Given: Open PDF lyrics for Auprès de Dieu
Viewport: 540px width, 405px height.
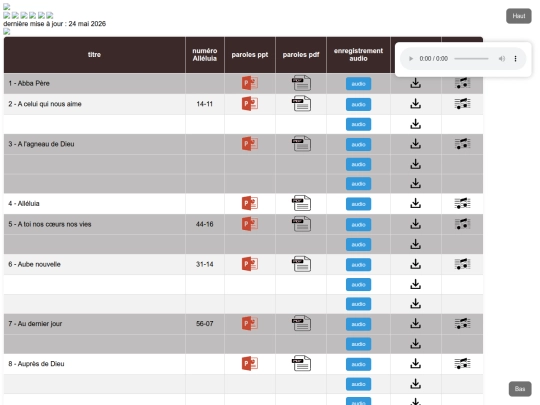Looking at the screenshot, I should coord(301,364).
